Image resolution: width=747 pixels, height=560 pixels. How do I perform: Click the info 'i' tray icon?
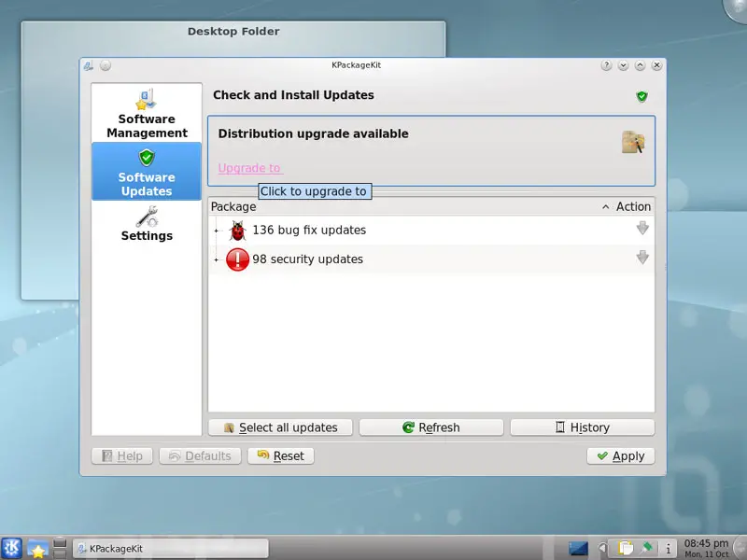tap(668, 549)
